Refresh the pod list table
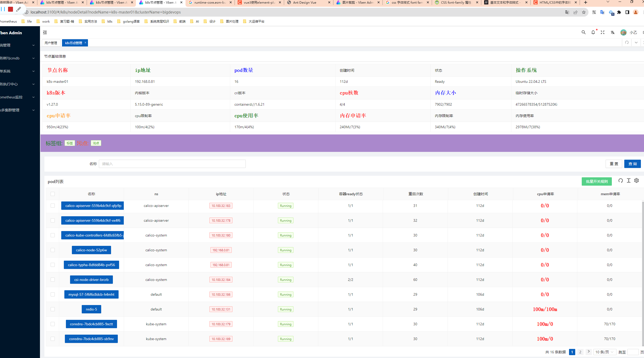 click(621, 181)
